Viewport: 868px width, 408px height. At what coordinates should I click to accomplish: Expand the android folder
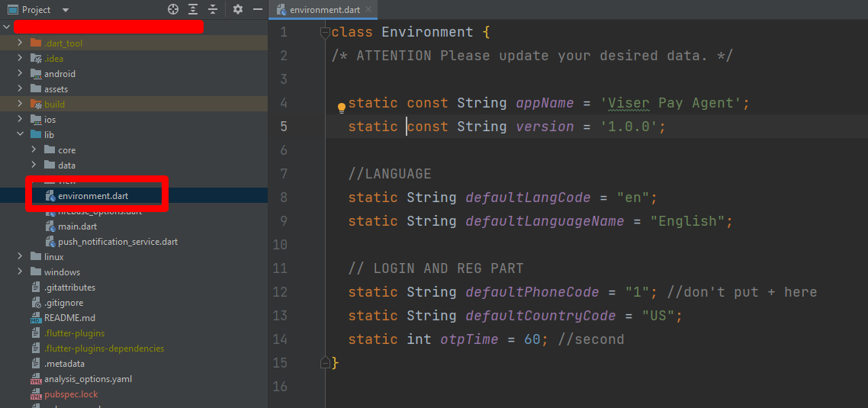tap(20, 74)
